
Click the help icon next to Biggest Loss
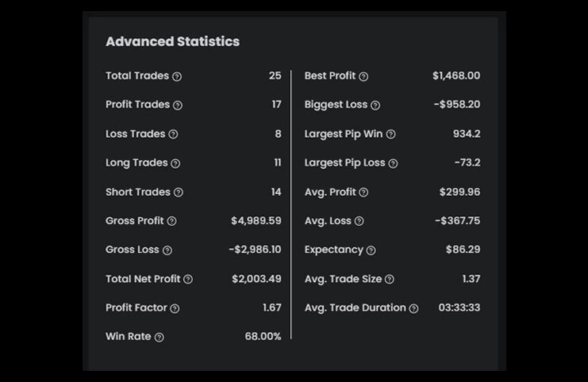(x=375, y=105)
